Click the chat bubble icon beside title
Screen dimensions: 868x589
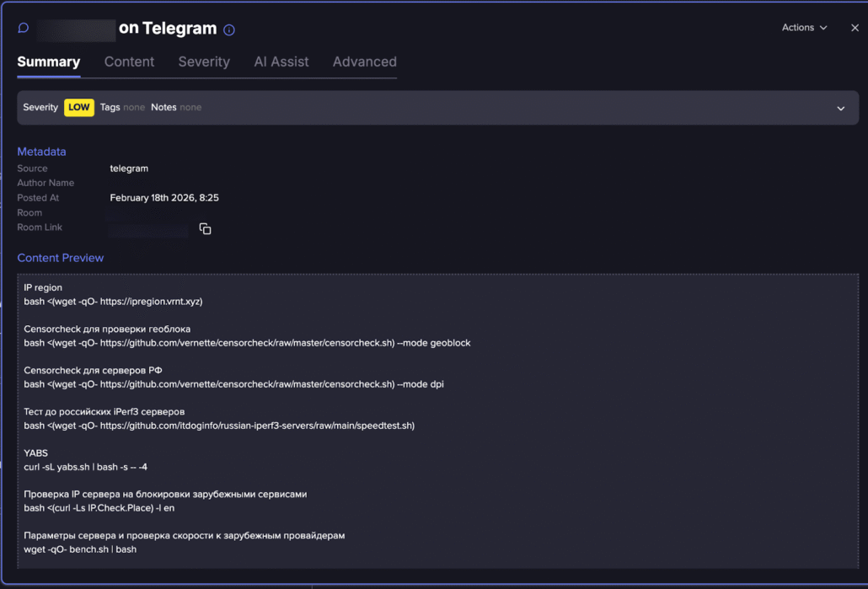pyautogui.click(x=24, y=28)
